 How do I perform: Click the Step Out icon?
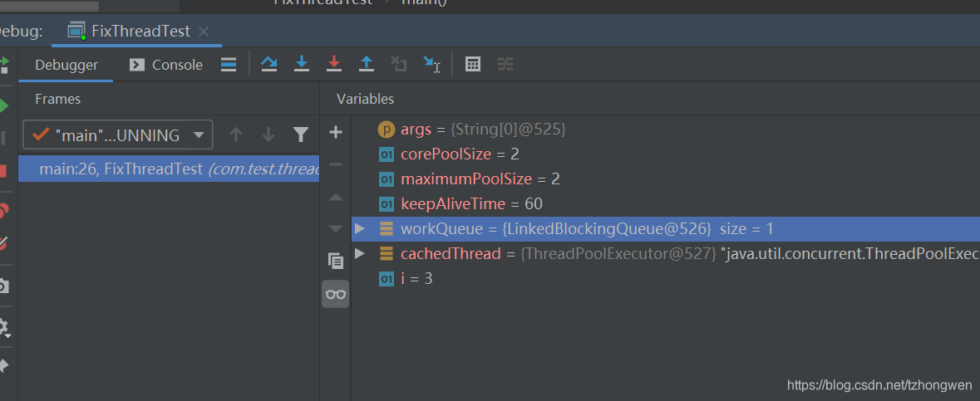tap(367, 64)
